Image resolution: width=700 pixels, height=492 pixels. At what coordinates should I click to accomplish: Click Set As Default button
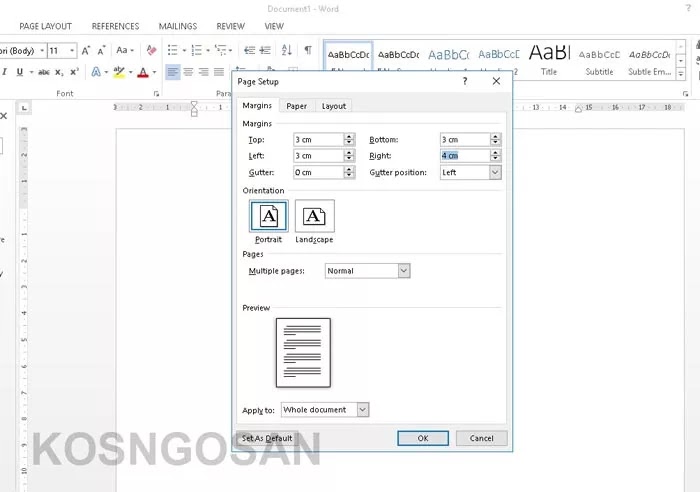click(x=267, y=438)
